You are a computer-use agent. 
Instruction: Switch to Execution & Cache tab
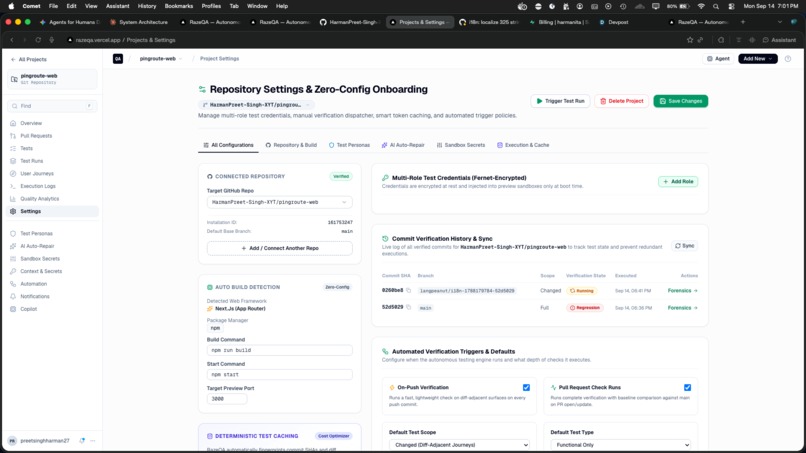coord(523,145)
